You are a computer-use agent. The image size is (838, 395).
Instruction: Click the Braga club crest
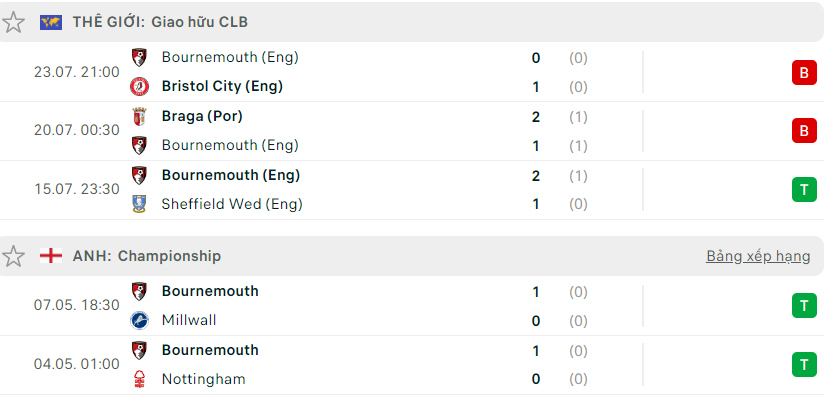click(139, 117)
